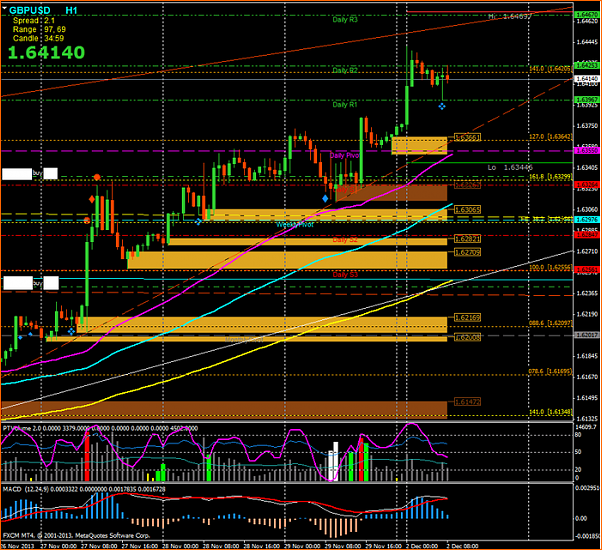Click the magenta 1.63550 price axis tag
This screenshot has width=602, height=550.
click(x=587, y=151)
